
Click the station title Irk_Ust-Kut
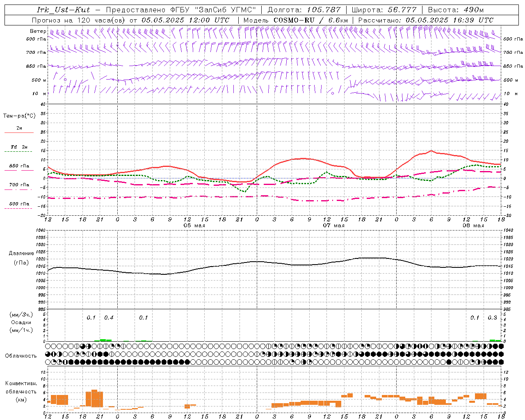[x=64, y=10]
